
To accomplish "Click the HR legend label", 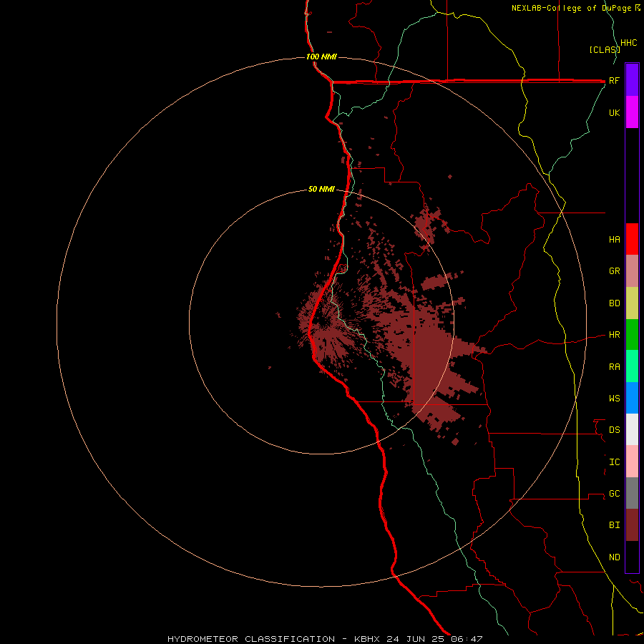I will point(614,335).
